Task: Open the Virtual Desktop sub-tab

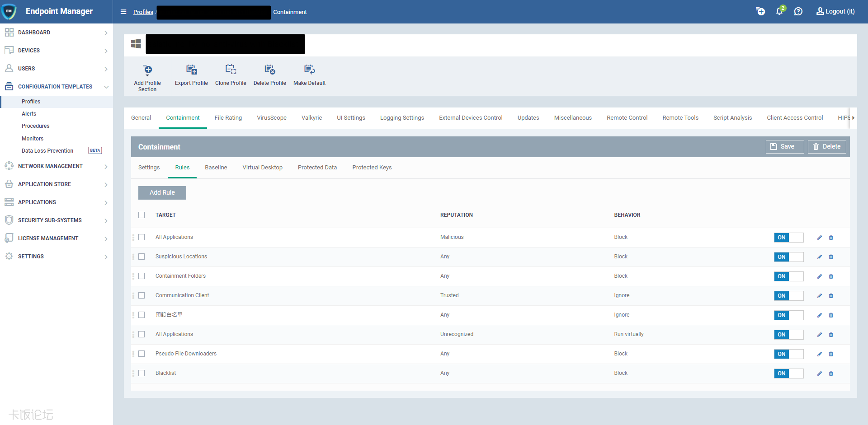Action: coord(262,168)
